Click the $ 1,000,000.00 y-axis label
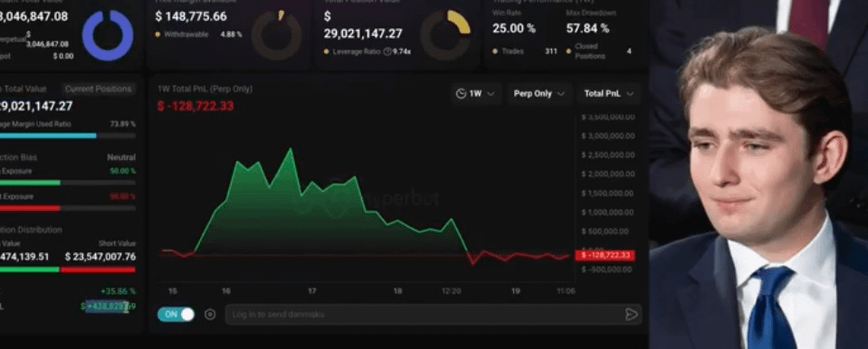The image size is (868, 349). [608, 212]
